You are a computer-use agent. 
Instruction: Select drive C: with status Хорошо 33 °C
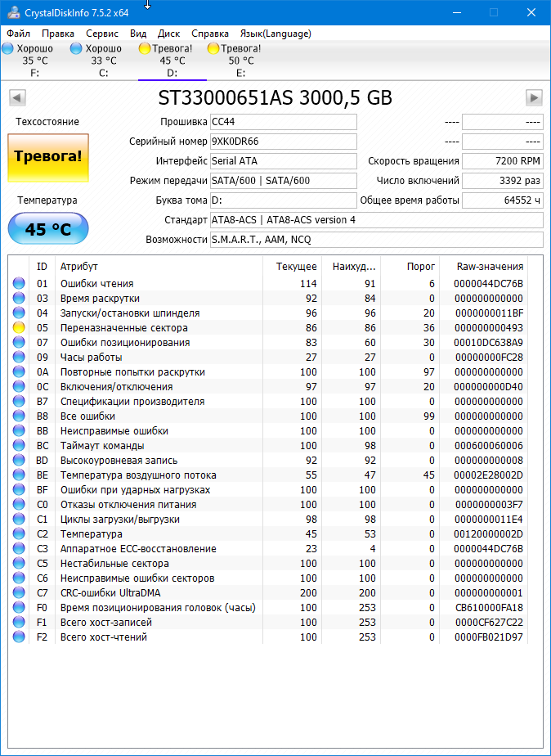point(103,61)
